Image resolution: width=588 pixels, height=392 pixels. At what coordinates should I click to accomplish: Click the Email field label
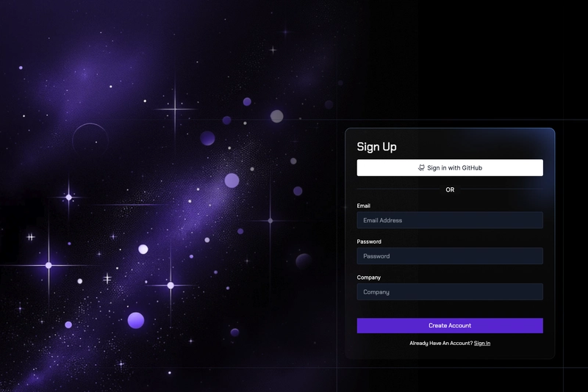coord(363,206)
